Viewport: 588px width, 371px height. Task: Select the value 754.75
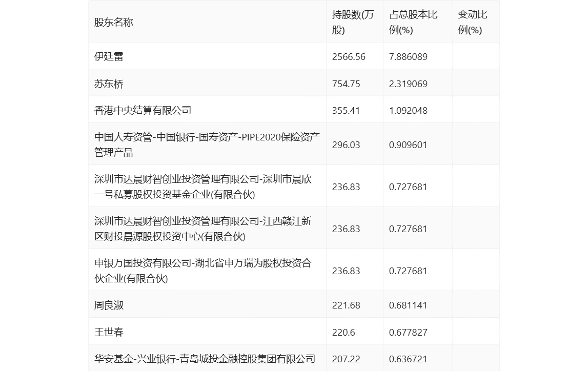coord(346,84)
